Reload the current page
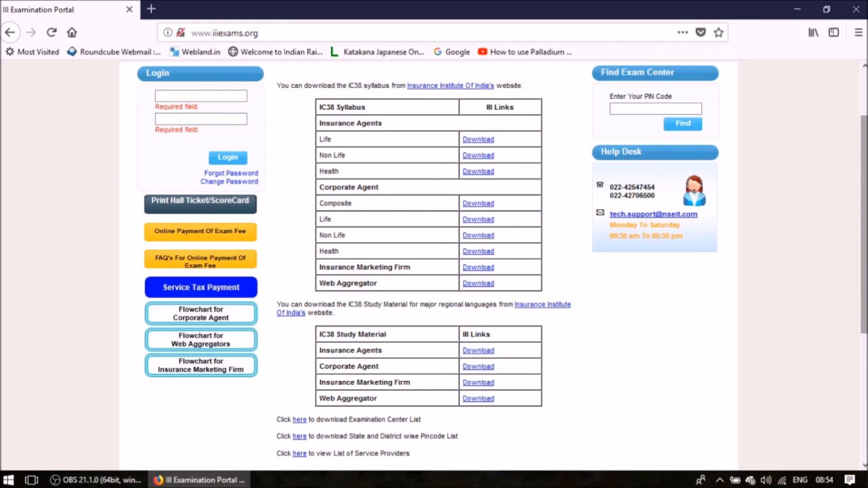Image resolution: width=868 pixels, height=488 pixels. [52, 33]
